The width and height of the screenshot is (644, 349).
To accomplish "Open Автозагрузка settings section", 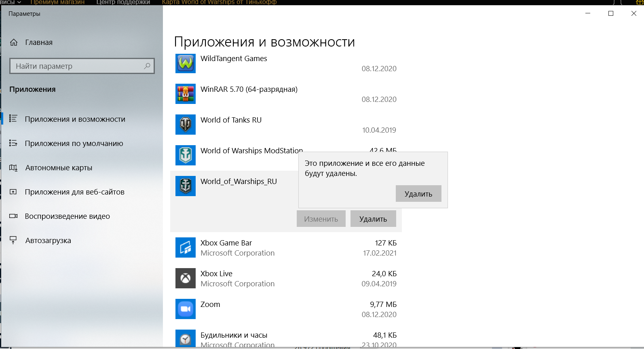I will tap(48, 241).
